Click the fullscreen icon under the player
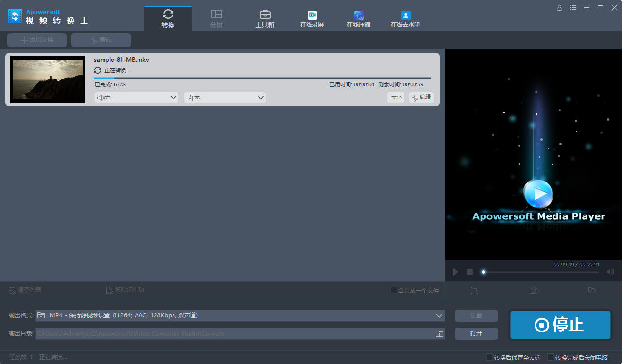Screen dimensions: 622x364 (x=475, y=290)
